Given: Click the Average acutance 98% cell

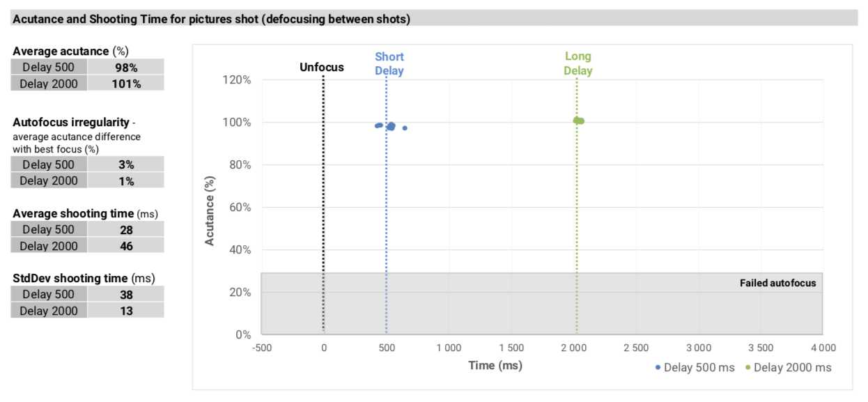Looking at the screenshot, I should 126,67.
